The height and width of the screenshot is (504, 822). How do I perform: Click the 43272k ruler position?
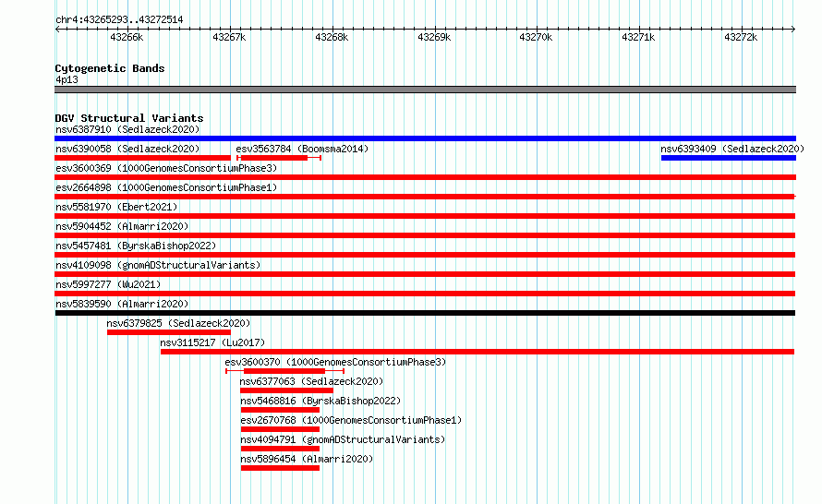pos(741,37)
